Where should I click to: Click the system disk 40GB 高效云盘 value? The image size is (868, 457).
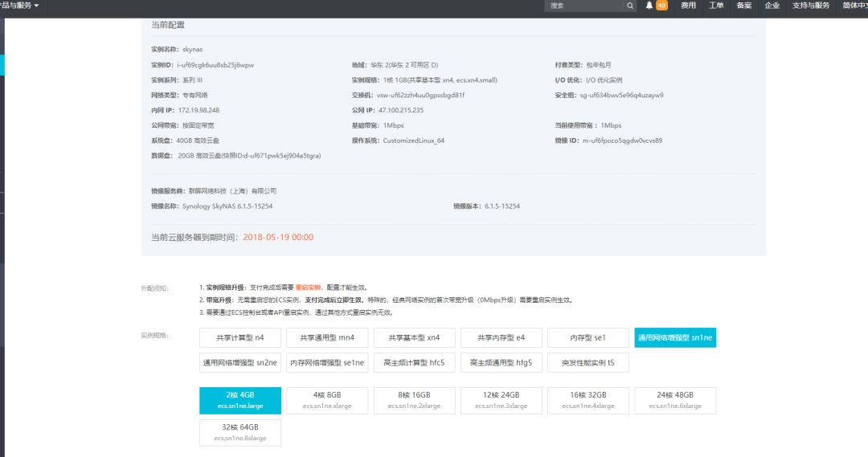click(x=198, y=141)
